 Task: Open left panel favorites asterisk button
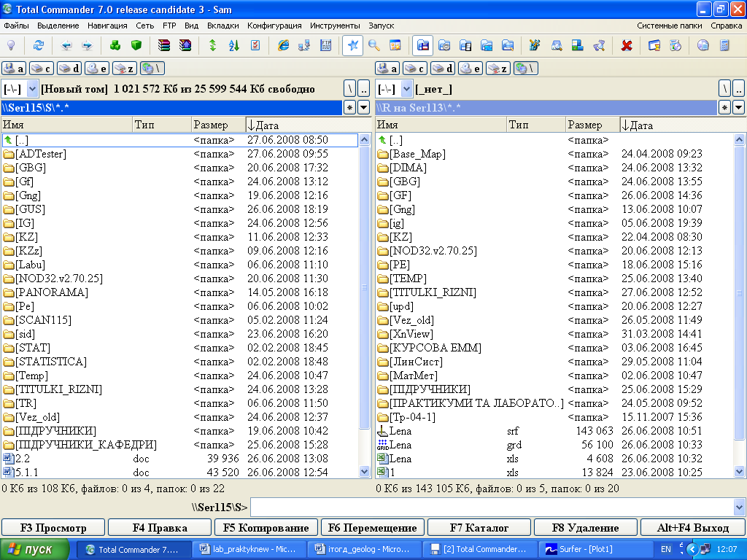(x=349, y=108)
